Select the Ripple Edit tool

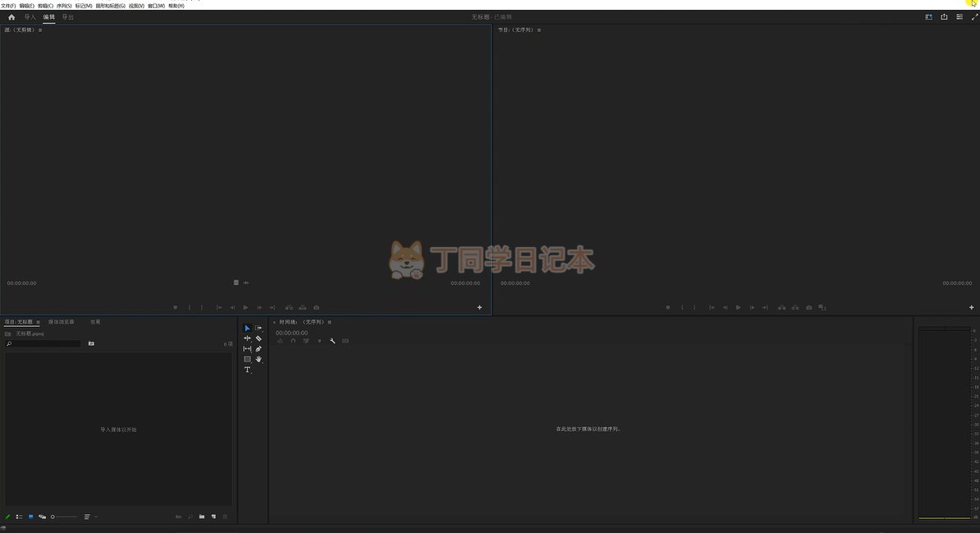tap(247, 338)
